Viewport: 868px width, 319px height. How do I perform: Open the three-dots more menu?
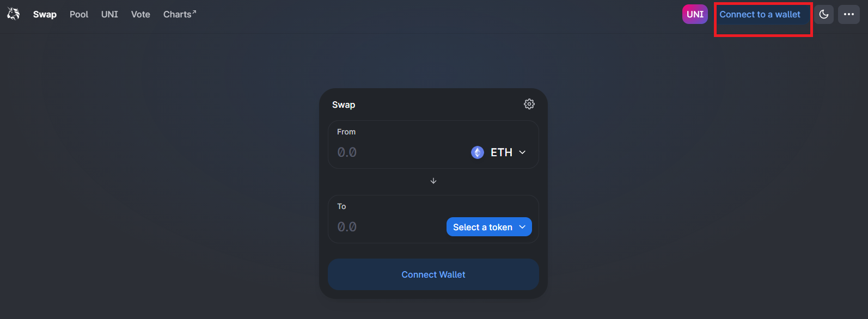849,15
